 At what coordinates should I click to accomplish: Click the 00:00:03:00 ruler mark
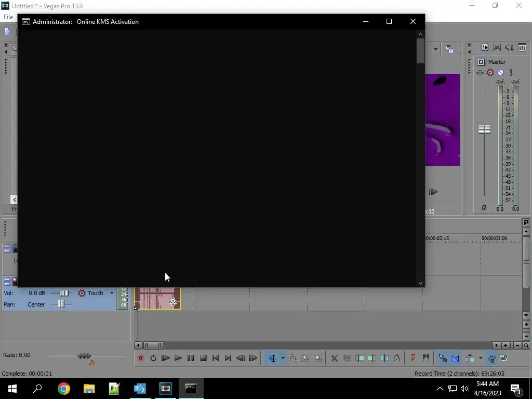pos(494,238)
